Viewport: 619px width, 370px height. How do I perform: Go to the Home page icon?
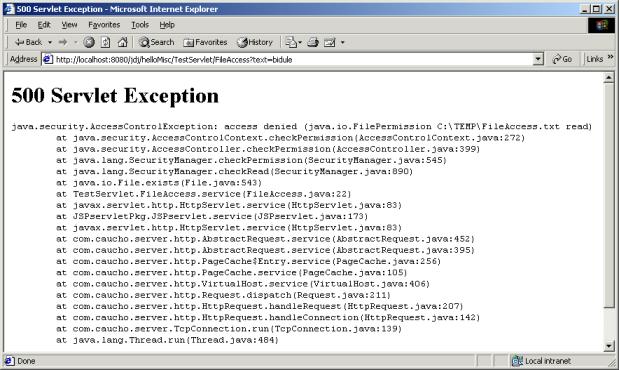123,42
